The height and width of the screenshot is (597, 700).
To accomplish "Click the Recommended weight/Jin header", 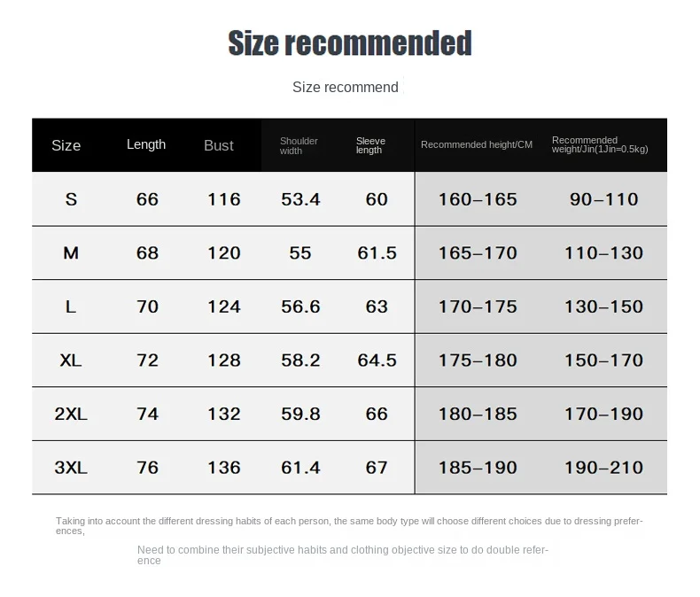I will tap(600, 144).
